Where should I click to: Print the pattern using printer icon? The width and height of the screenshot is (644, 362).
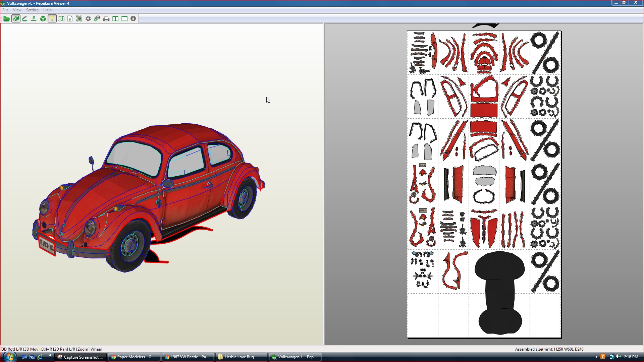[106, 19]
